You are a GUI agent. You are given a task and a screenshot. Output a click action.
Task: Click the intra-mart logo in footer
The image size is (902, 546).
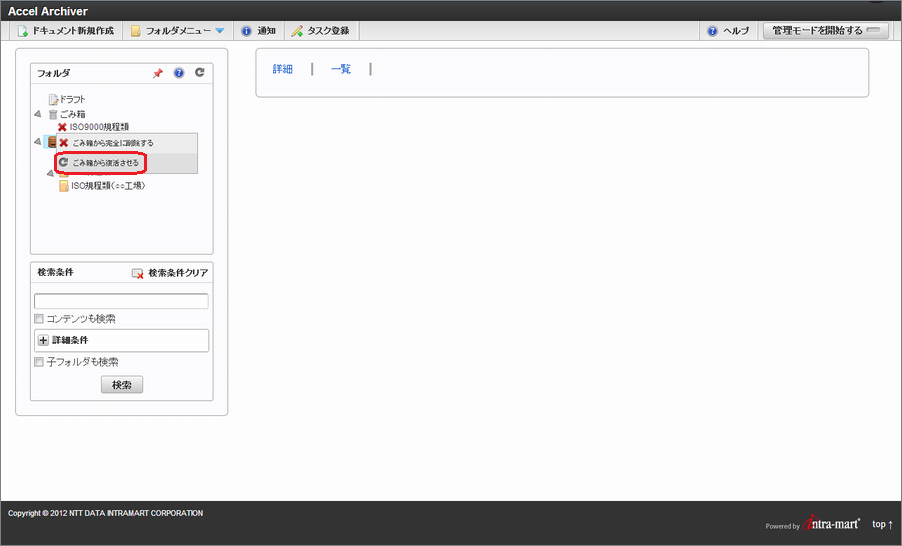click(831, 522)
